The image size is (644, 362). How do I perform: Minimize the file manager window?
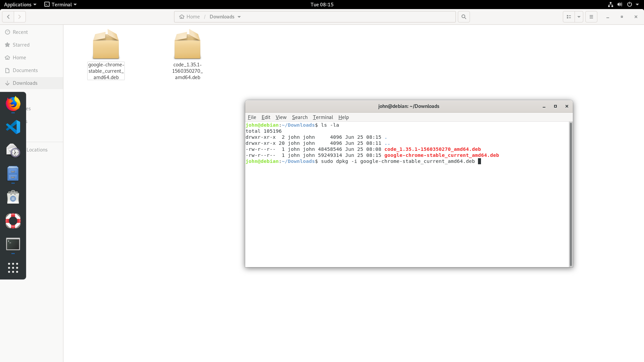(x=608, y=17)
